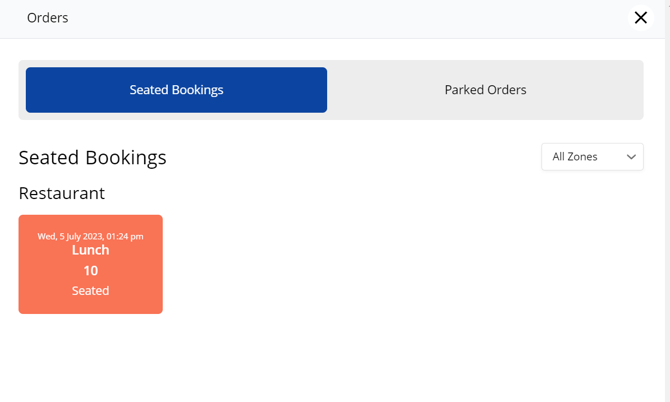The image size is (670, 402).
Task: Click the orange booking tile
Action: (90, 264)
